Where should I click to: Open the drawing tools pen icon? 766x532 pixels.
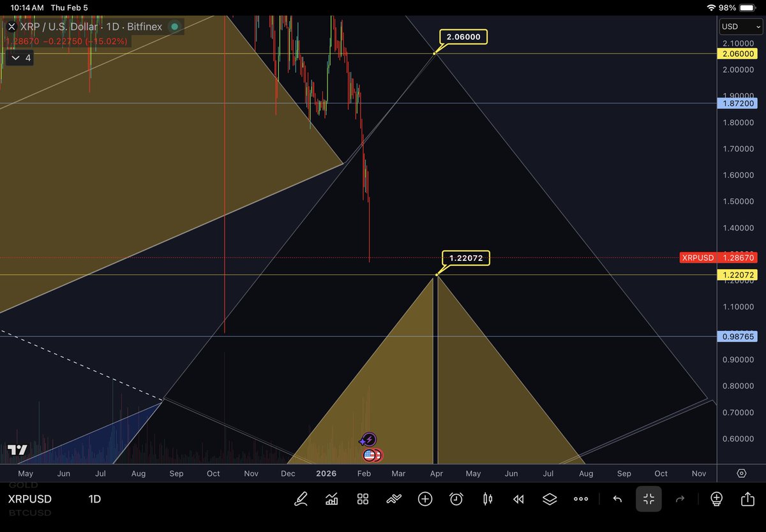coord(301,499)
